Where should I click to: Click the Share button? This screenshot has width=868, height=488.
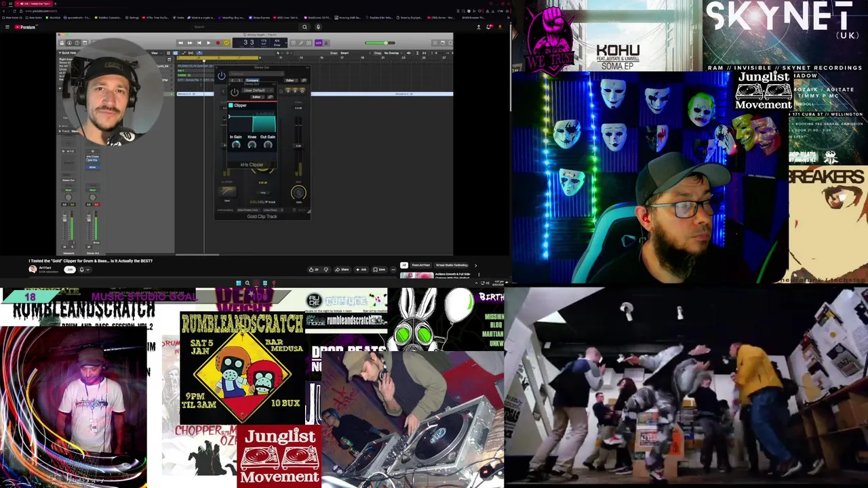pyautogui.click(x=342, y=270)
